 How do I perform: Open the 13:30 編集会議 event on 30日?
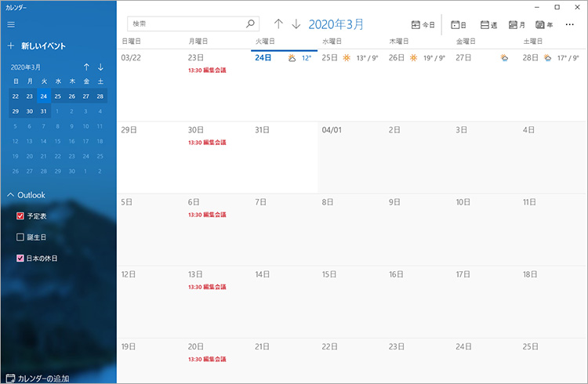coord(207,143)
